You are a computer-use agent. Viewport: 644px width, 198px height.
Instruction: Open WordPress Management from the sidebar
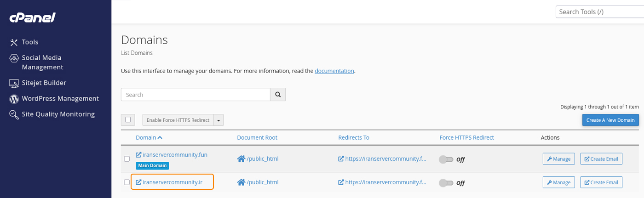60,99
